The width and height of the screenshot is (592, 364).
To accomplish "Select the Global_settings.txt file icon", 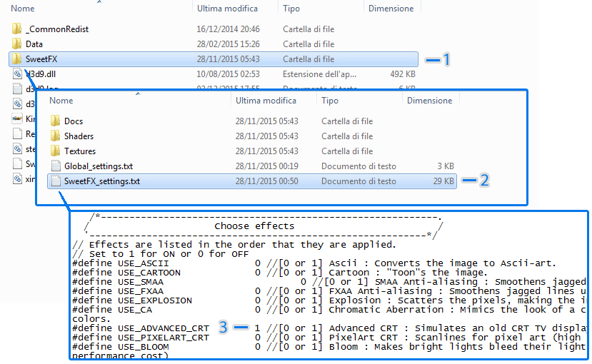I will tap(56, 166).
